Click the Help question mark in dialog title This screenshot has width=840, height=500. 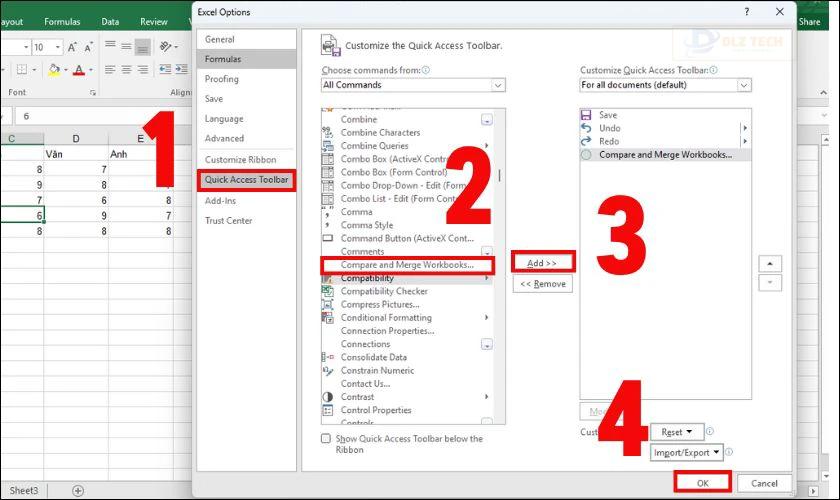point(747,12)
